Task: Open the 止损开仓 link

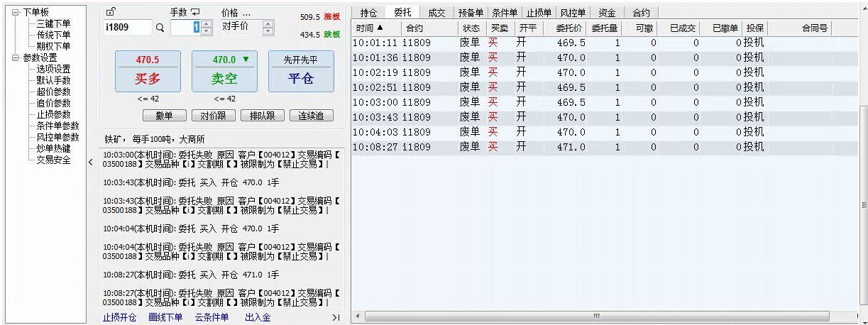Action: 119,318
